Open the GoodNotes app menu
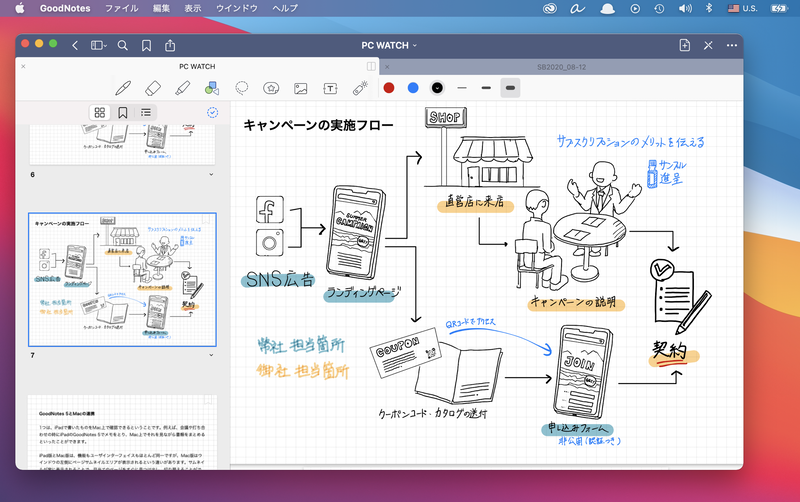Screen dimensions: 800x502 click(65, 8)
